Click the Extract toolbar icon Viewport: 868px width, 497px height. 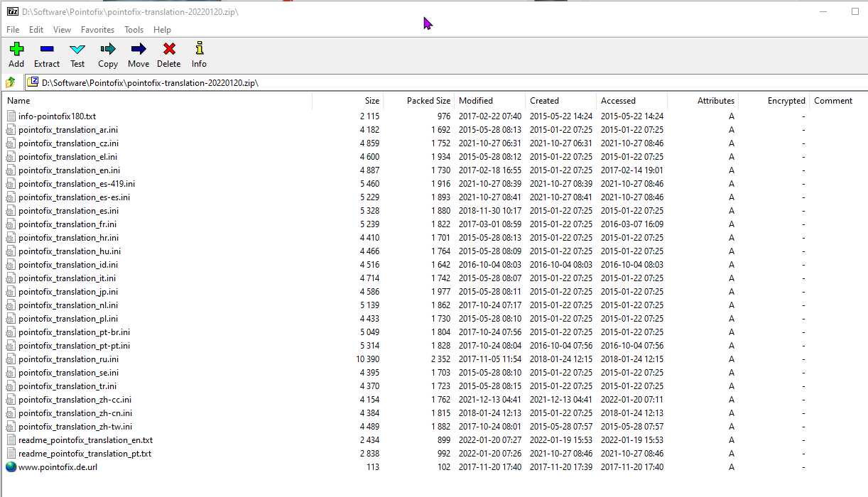[47, 49]
